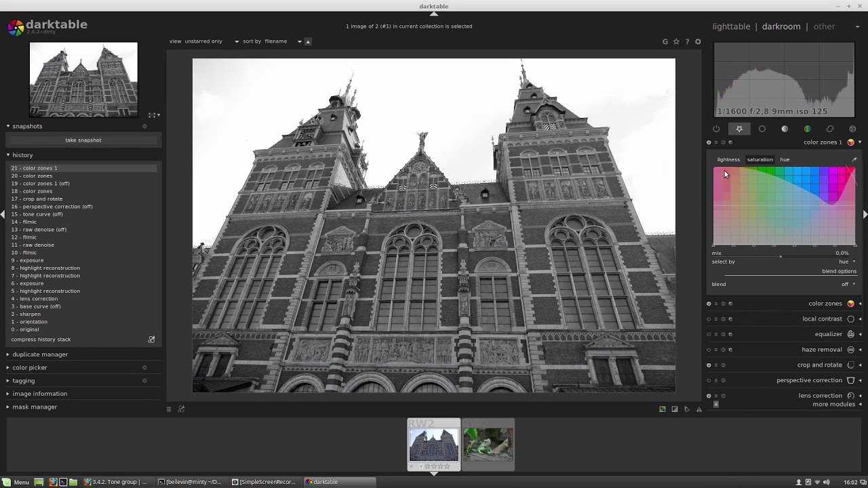Show the basic modules group
Viewport: 868px width, 488px height.
pyautogui.click(x=762, y=129)
